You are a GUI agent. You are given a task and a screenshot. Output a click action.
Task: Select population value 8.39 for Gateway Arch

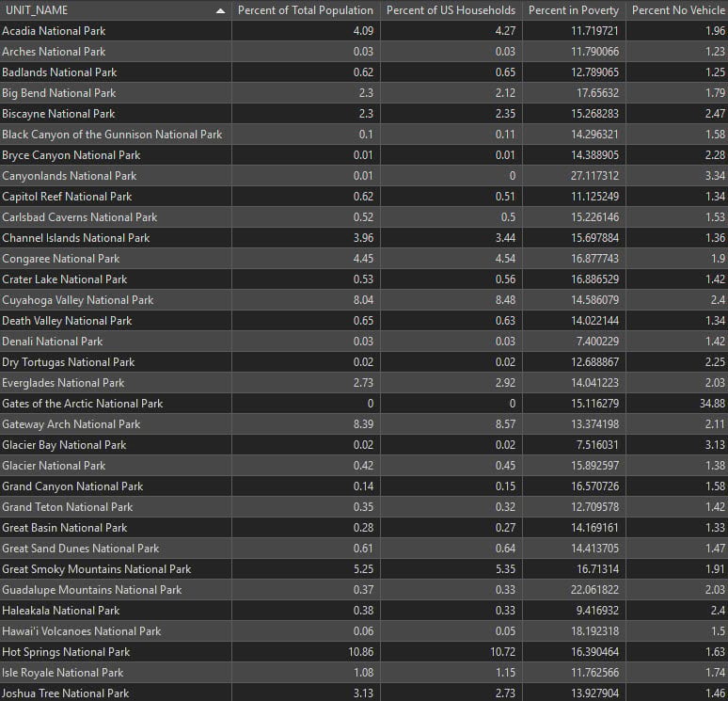point(363,424)
